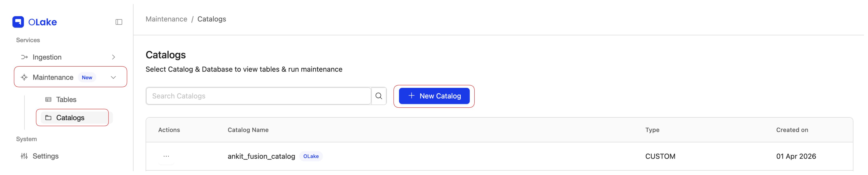Screen dimensions: 868x175
Task: Open the ankit_fusion_catalog entry
Action: pos(261,156)
